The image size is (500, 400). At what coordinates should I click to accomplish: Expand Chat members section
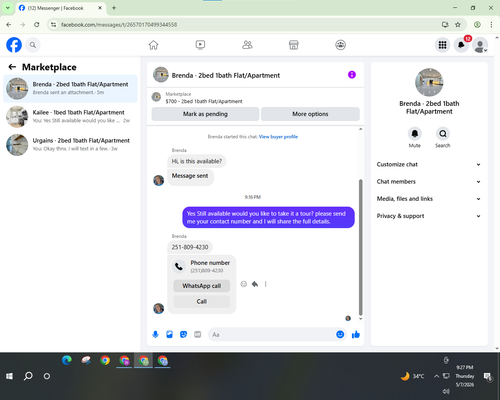(429, 182)
